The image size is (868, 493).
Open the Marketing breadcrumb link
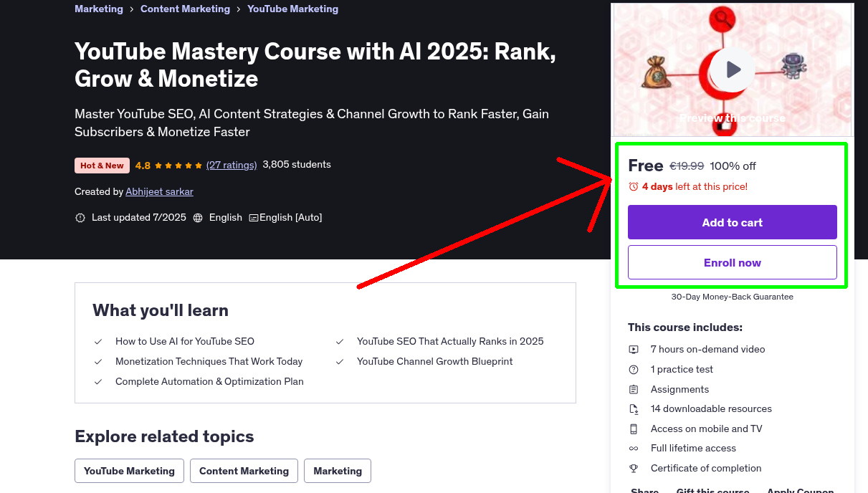click(99, 9)
